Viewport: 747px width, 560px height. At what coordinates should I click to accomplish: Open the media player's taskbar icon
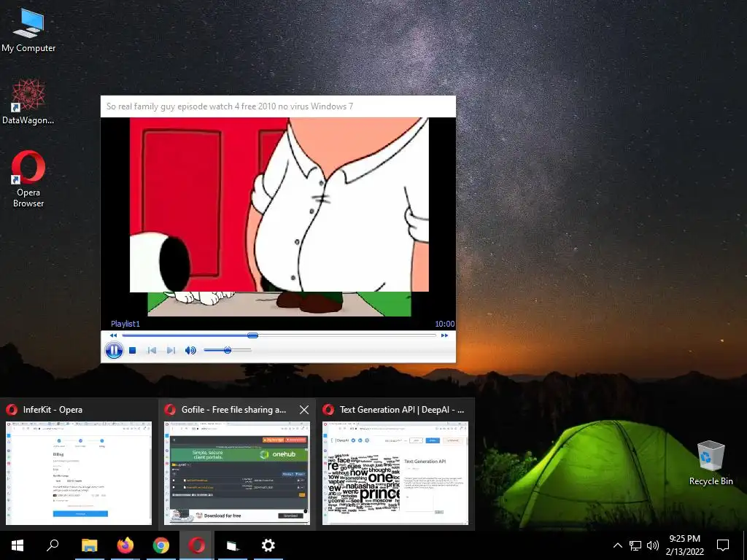coord(233,545)
